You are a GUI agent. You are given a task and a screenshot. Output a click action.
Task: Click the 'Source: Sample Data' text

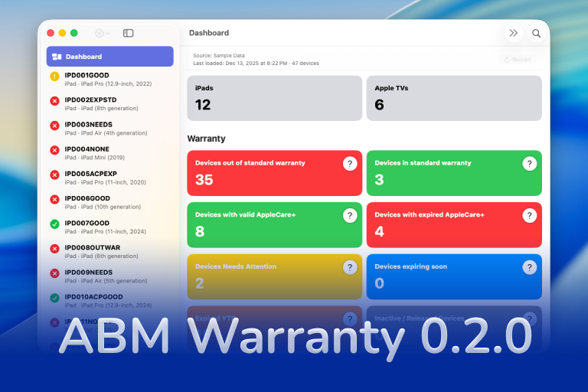[219, 56]
